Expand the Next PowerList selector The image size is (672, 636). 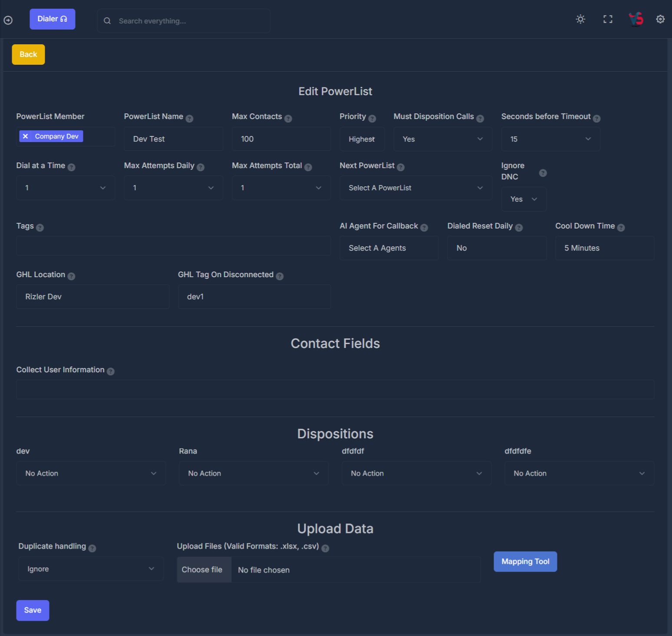tap(415, 188)
